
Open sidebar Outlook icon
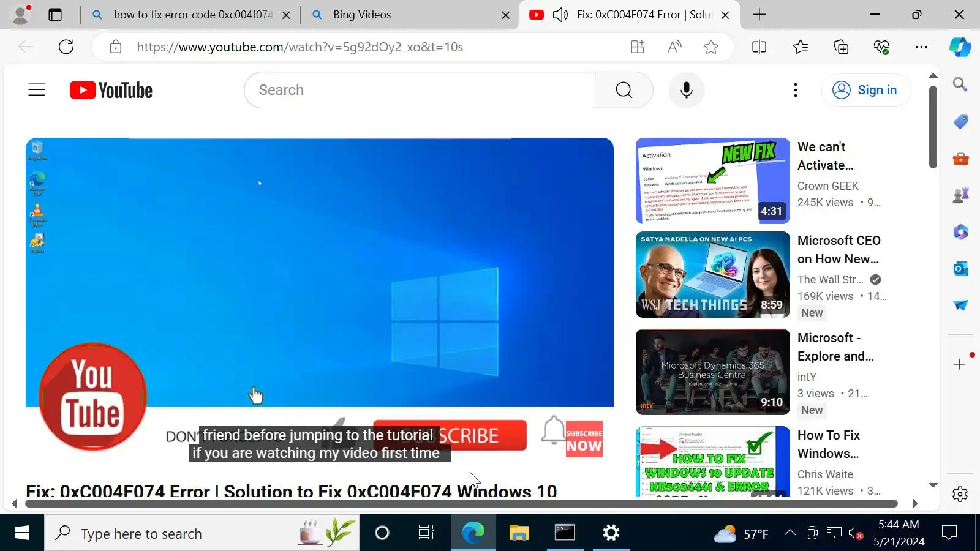tap(960, 268)
